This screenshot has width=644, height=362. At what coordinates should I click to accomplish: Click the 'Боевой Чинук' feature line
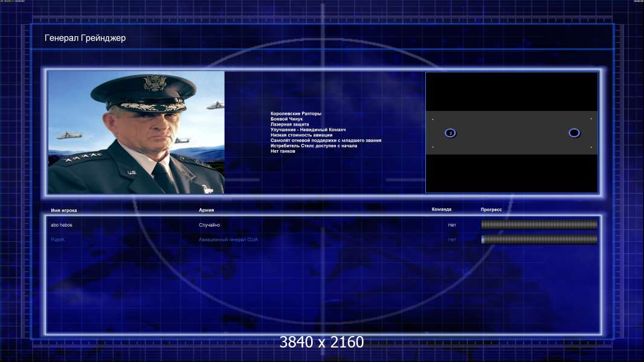point(286,119)
